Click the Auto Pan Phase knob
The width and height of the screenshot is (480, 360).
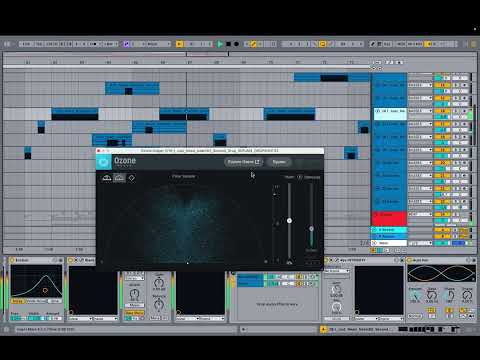click(x=450, y=295)
